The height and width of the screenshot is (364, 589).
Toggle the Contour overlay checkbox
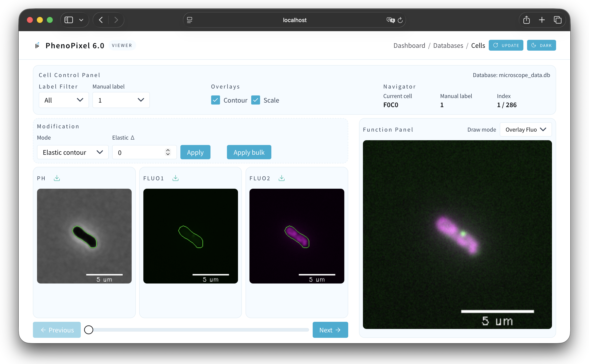[215, 100]
